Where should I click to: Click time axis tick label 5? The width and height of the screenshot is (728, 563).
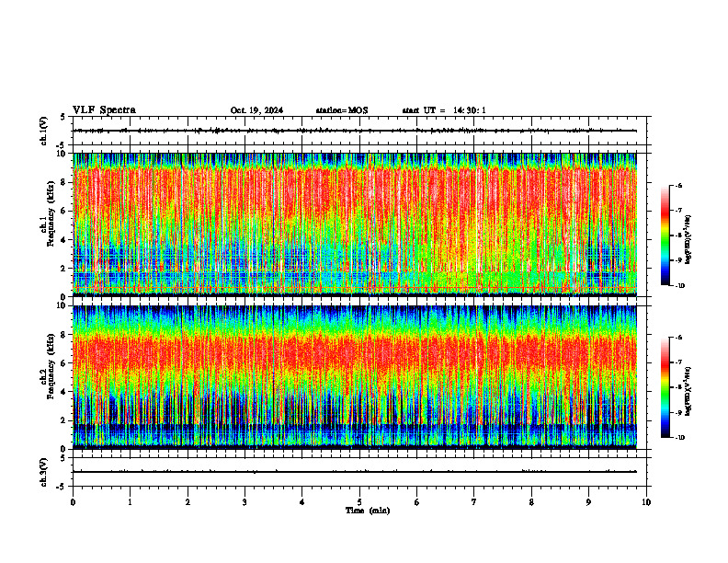(359, 502)
